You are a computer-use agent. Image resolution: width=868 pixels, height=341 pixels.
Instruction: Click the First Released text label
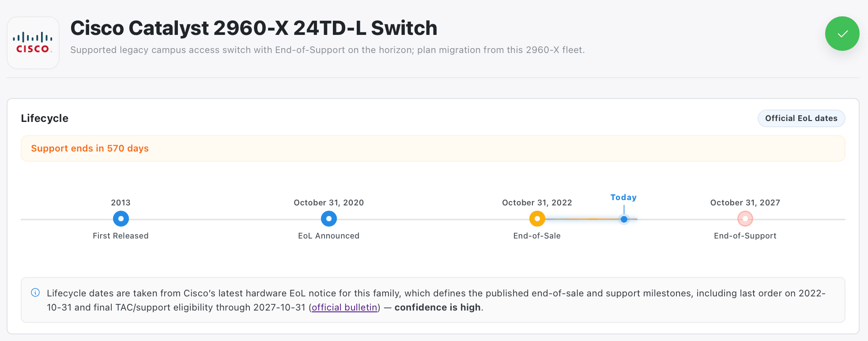point(121,236)
